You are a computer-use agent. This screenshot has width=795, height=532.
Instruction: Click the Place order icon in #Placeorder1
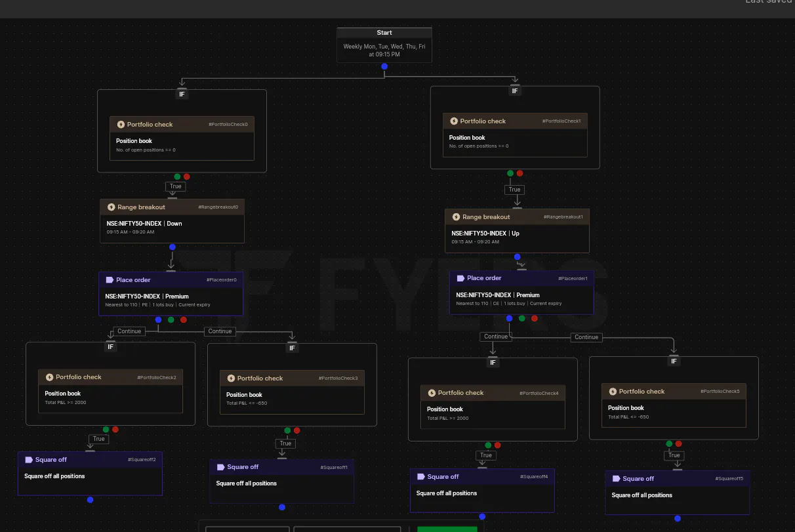pos(460,278)
